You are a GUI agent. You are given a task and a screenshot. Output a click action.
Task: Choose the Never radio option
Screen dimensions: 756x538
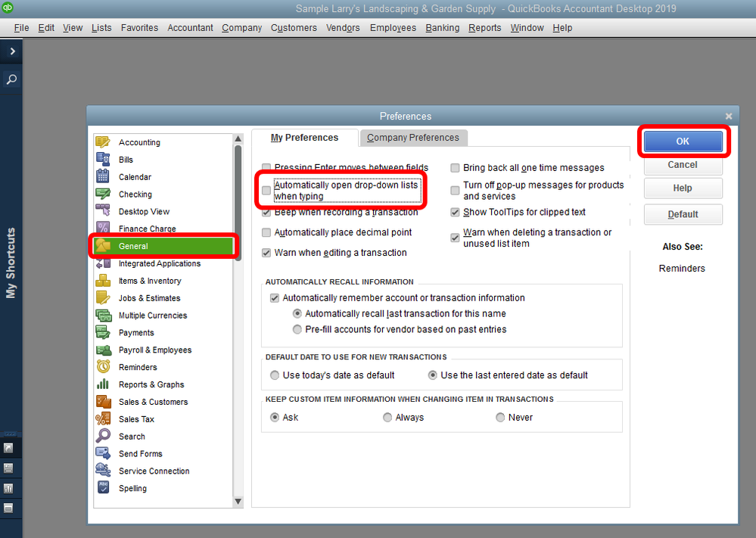click(500, 417)
